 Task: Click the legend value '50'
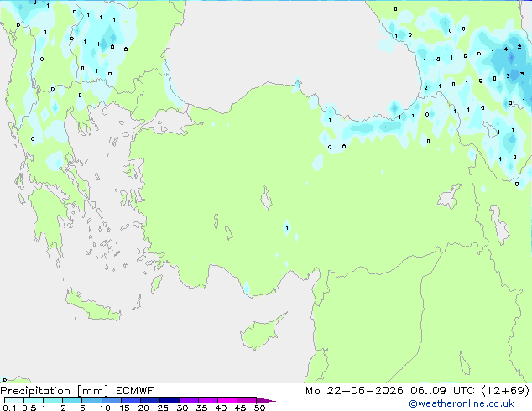259,408
